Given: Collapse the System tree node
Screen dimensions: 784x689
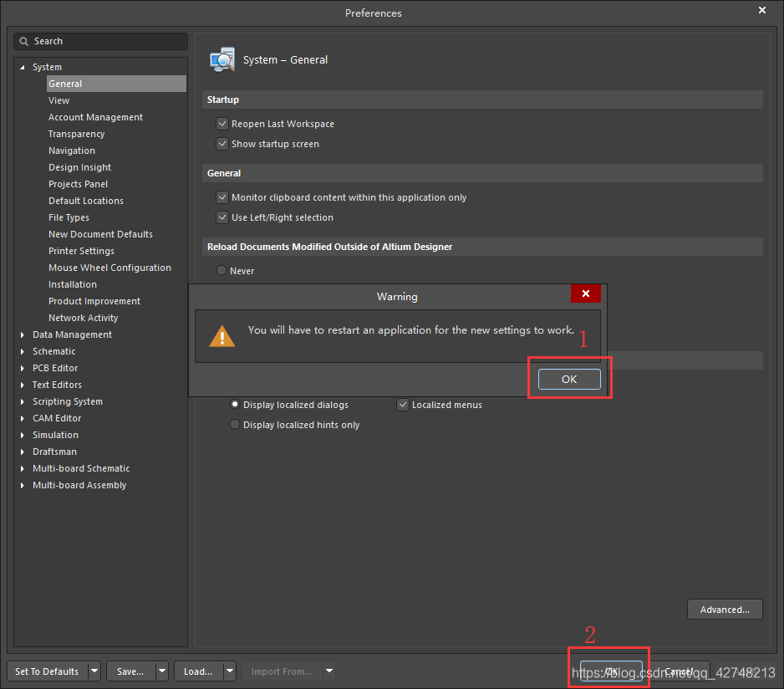Looking at the screenshot, I should 23,67.
